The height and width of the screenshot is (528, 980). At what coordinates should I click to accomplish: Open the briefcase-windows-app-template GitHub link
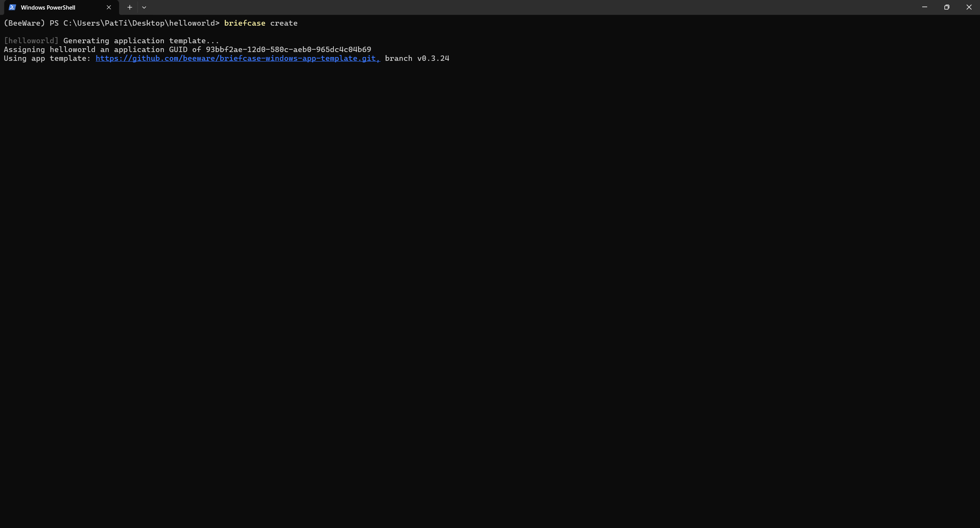(238, 59)
